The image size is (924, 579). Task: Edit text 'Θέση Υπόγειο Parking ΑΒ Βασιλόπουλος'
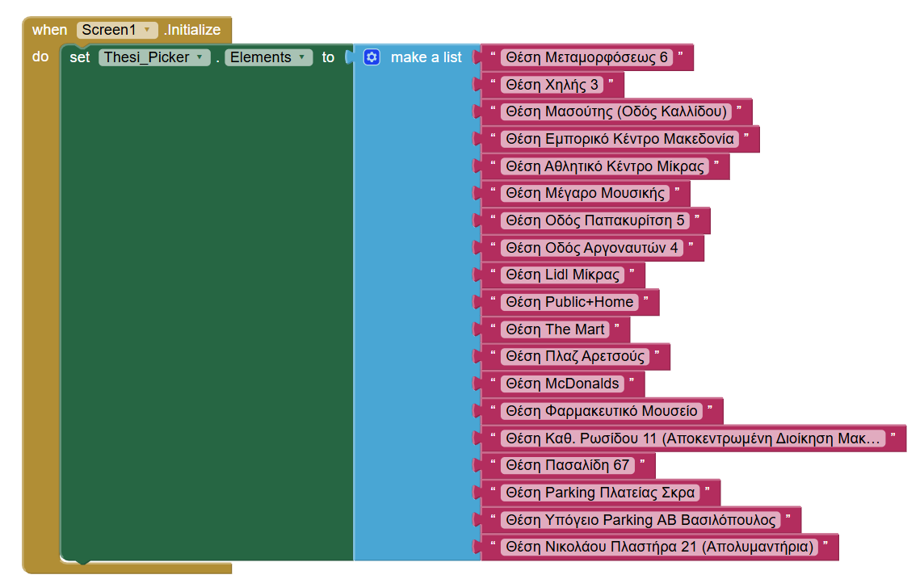click(x=641, y=520)
